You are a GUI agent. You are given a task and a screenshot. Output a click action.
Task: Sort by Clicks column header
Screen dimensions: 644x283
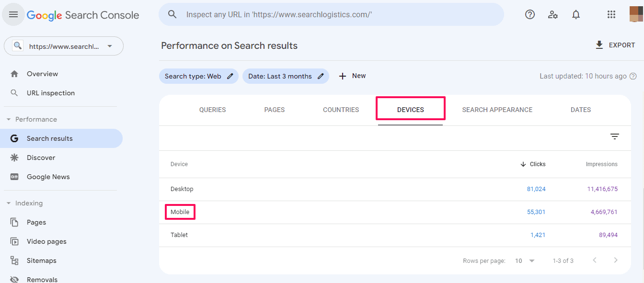[x=533, y=164]
